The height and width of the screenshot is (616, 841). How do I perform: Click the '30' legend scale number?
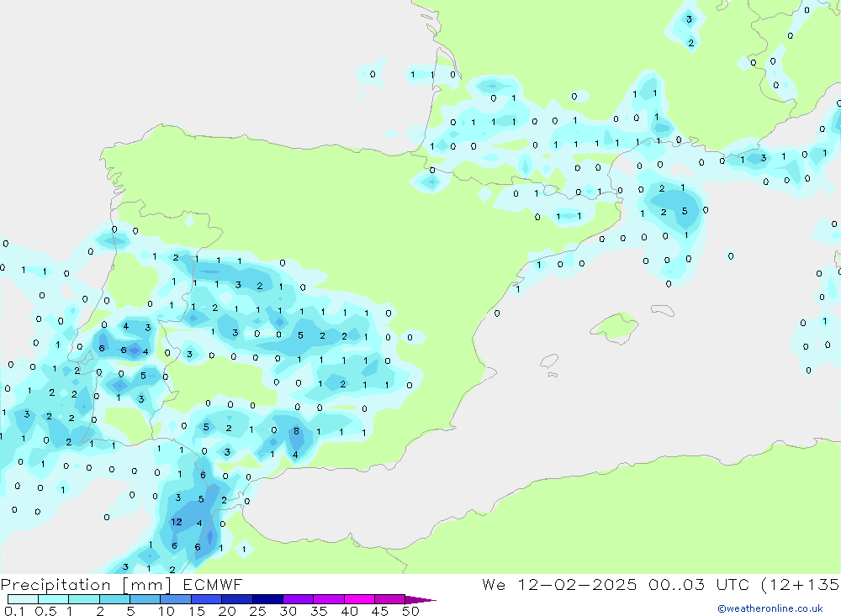click(288, 611)
